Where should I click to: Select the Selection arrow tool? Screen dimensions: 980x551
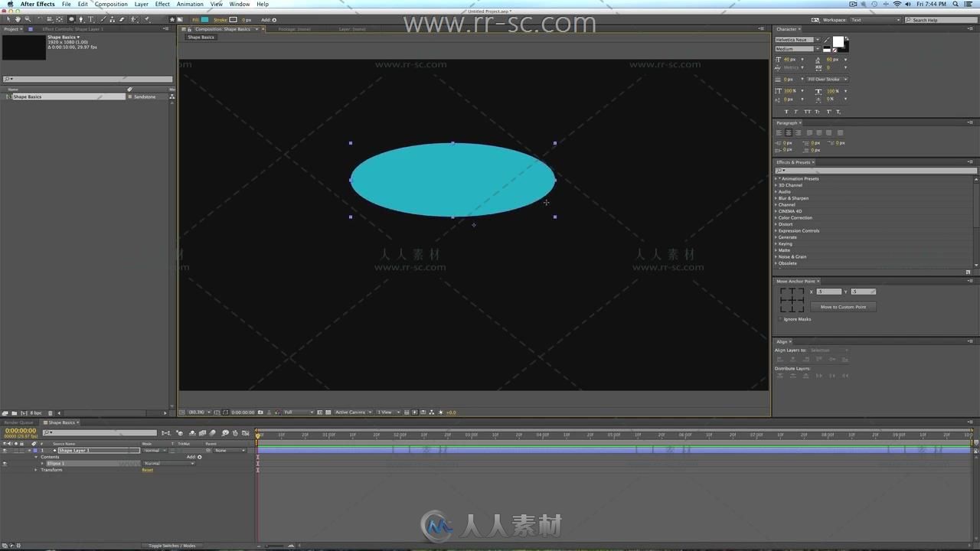(8, 19)
